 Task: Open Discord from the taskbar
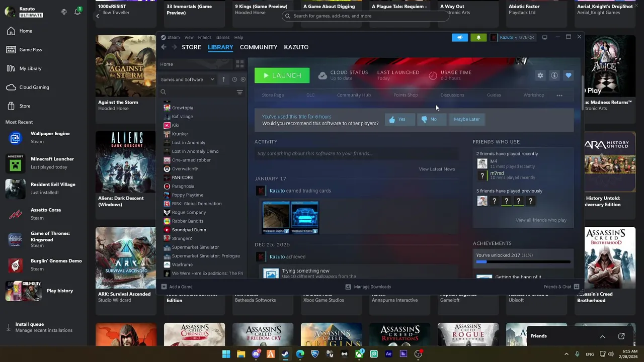pyautogui.click(x=256, y=354)
